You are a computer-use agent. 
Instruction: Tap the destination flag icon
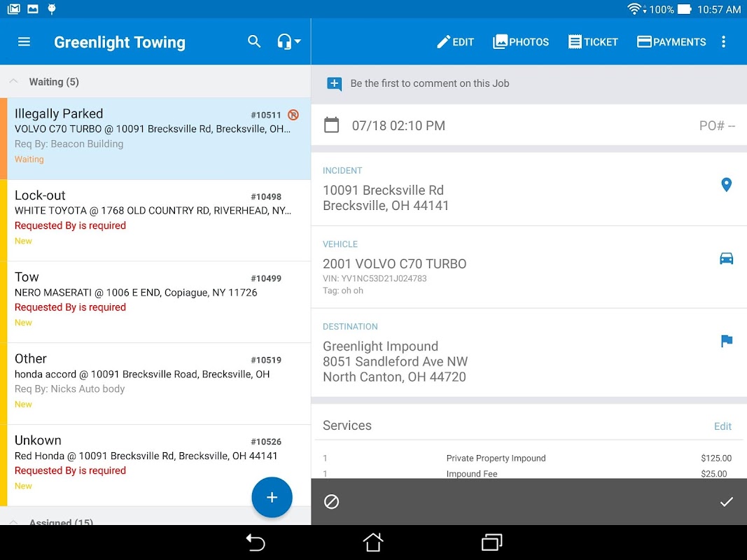pos(727,341)
